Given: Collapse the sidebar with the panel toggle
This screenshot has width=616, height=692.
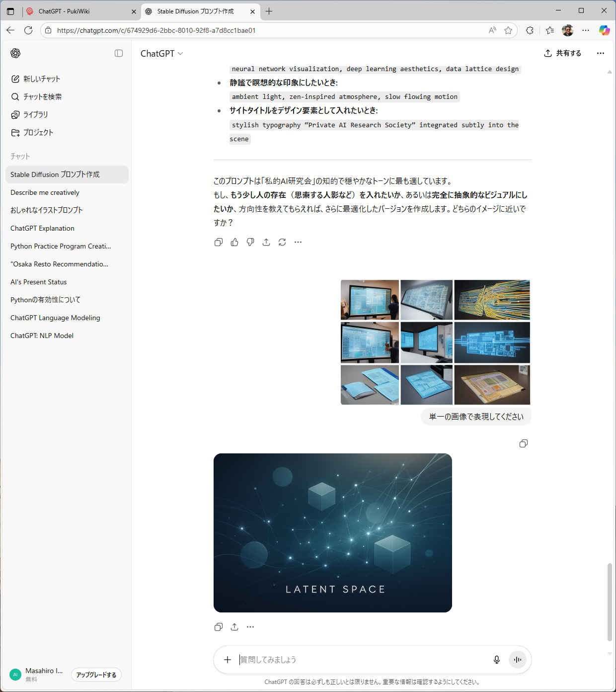Looking at the screenshot, I should pos(118,53).
